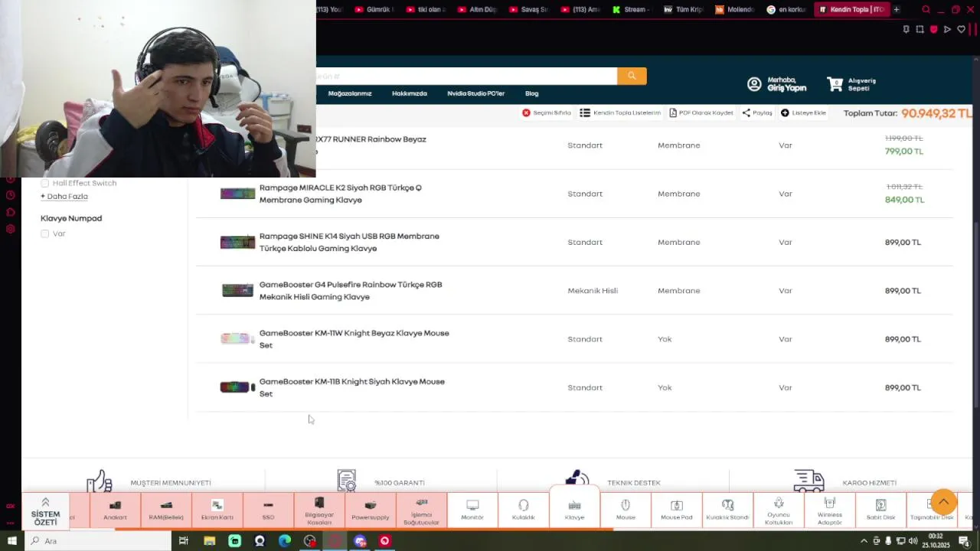980x551 pixels.
Task: Click the Mekanik Hisli cell of GameBooster G4
Action: (x=593, y=291)
